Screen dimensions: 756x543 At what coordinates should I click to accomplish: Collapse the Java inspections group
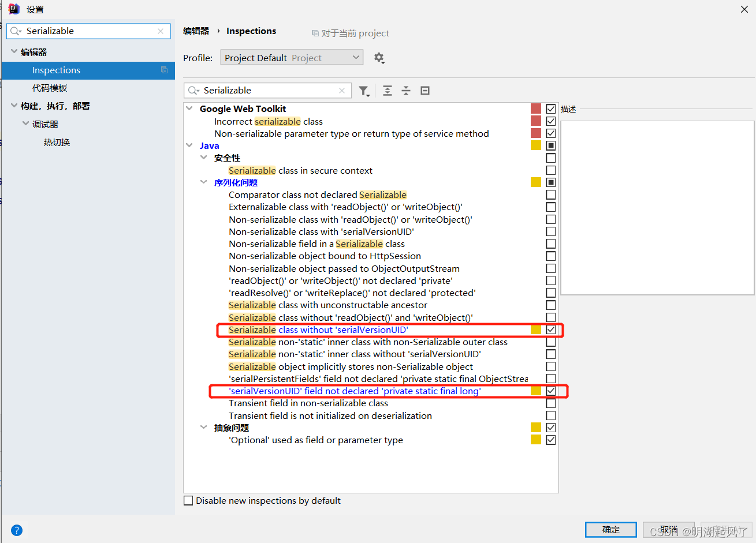coord(189,145)
